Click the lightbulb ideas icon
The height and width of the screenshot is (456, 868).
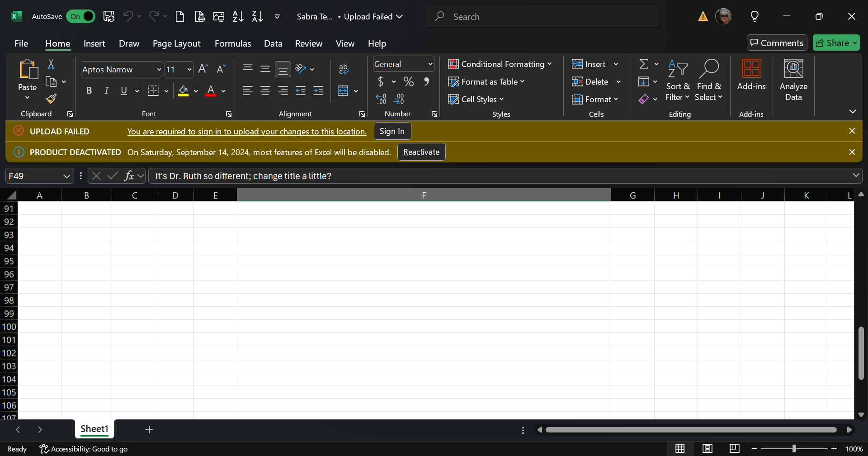755,17
